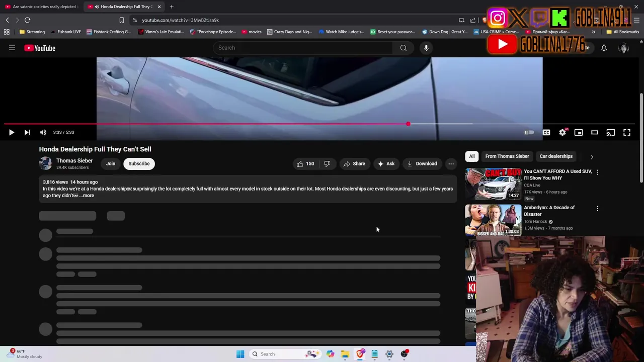This screenshot has width=644, height=362.
Task: Close the Honda Dealership tab
Action: (x=159, y=7)
